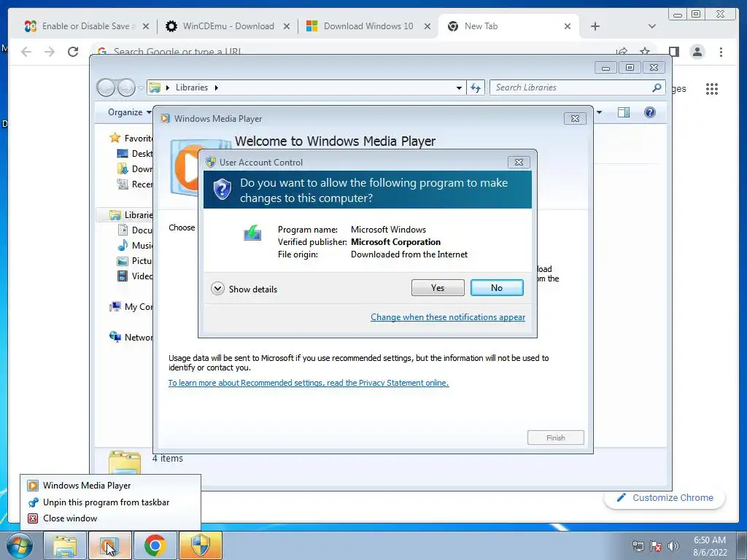Click Chrome icon in taskbar
This screenshot has width=747, height=560.
[155, 545]
